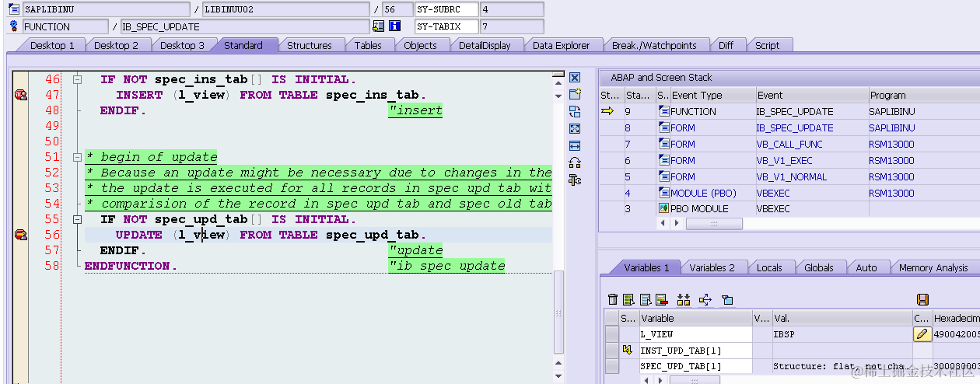Click the tool settings icon below services
The width and height of the screenshot is (980, 384).
[575, 180]
